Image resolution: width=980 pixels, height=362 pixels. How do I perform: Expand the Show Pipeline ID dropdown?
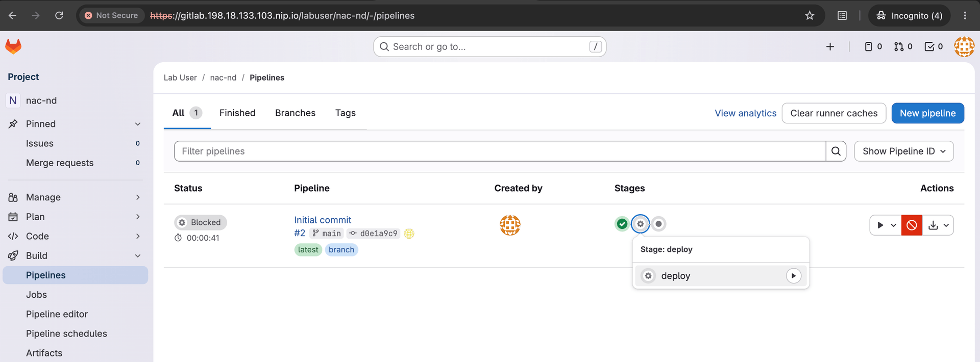click(x=904, y=151)
